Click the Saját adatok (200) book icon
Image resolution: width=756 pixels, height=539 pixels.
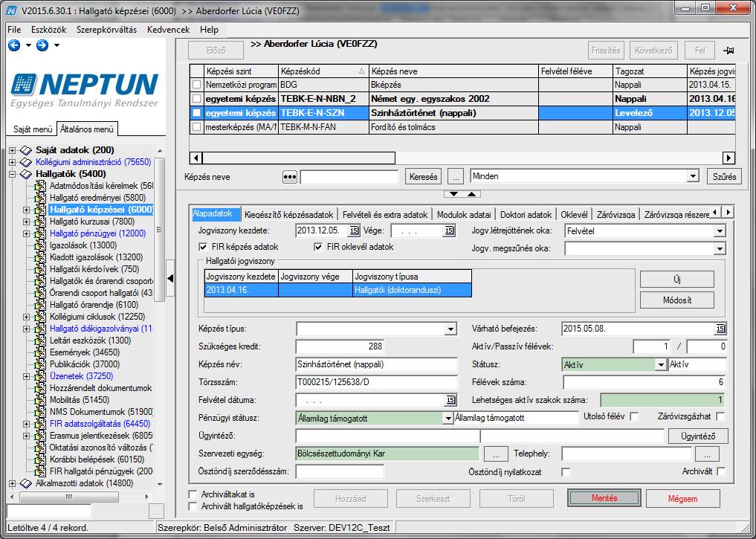click(25, 150)
